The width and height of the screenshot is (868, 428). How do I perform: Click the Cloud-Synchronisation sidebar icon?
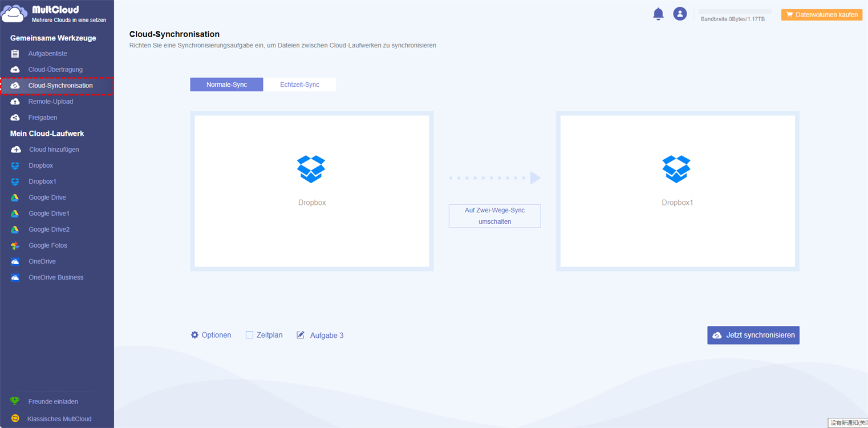pos(15,86)
